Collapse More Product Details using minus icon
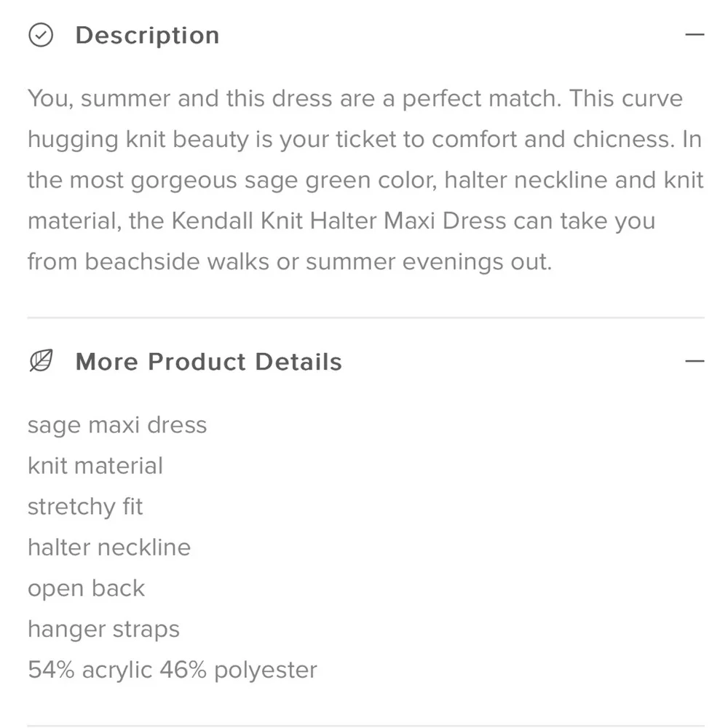 [695, 361]
